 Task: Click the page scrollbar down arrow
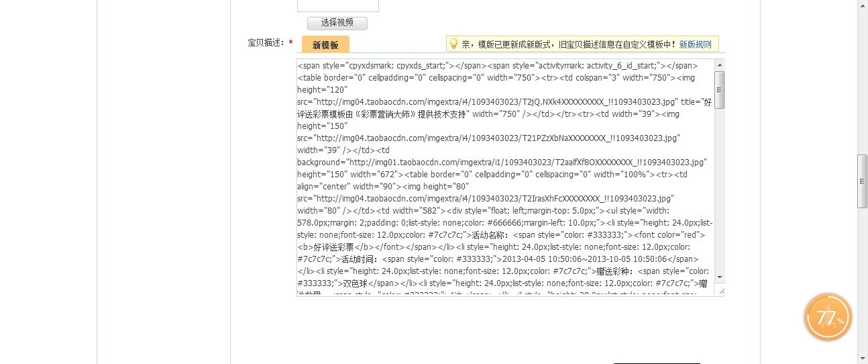[x=863, y=359]
